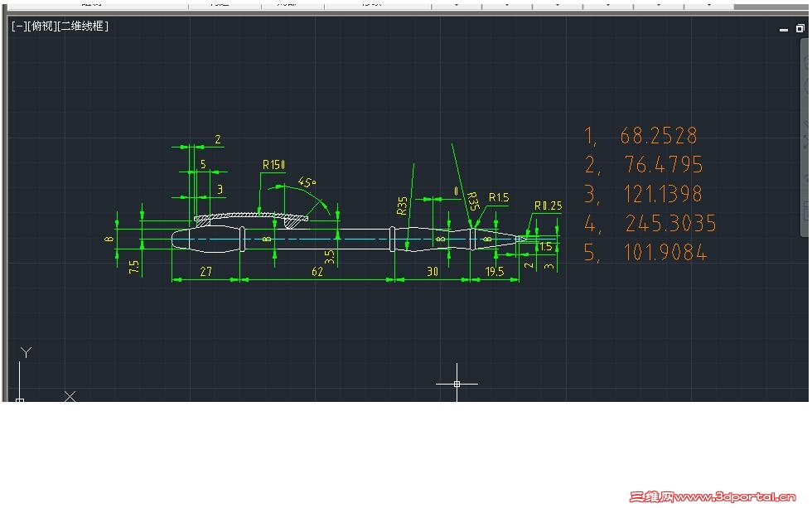Pick the 45° angular dimension text
This screenshot has height=508, width=812.
[x=307, y=182]
